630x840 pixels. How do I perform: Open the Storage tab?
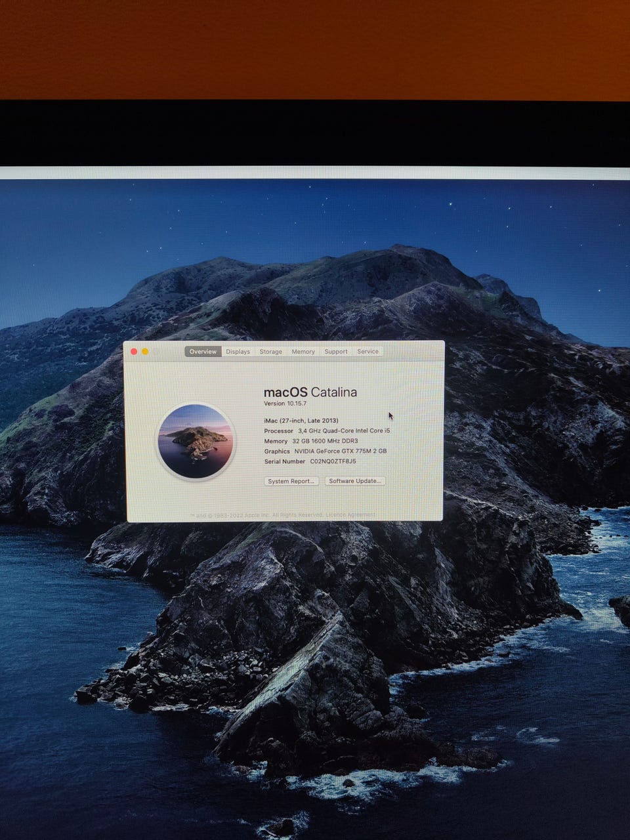[x=270, y=352]
